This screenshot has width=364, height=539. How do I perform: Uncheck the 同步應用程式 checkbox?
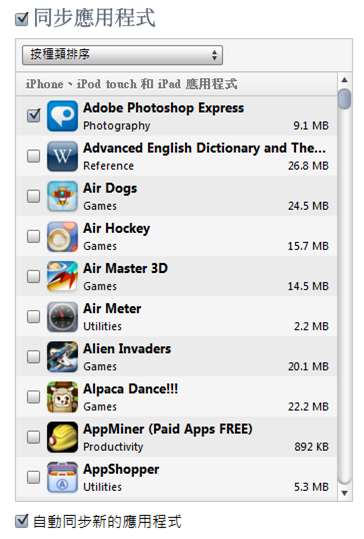[x=22, y=19]
